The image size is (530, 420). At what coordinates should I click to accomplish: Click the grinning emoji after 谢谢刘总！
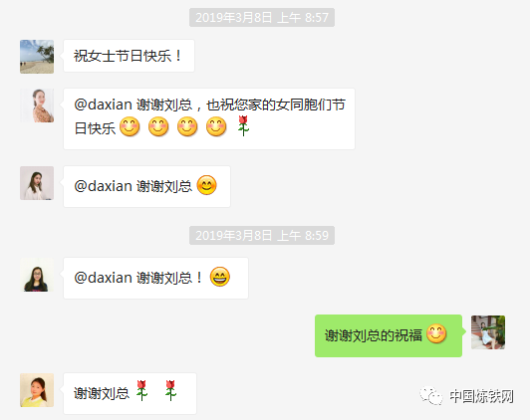click(220, 277)
